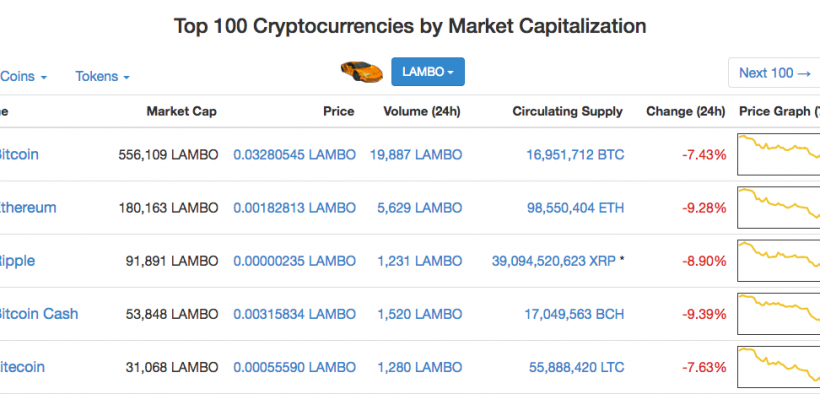Sort by Circulating Supply column header
This screenshot has height=394, width=820.
(567, 111)
